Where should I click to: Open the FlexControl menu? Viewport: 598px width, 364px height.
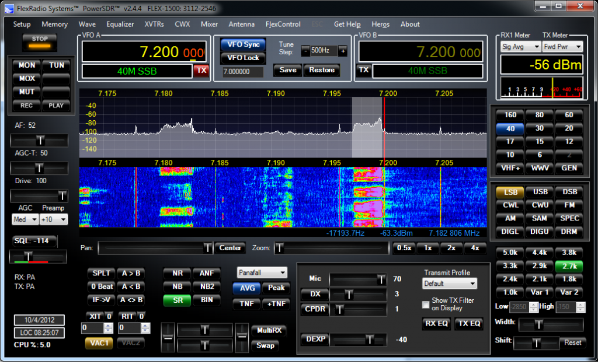[x=283, y=24]
